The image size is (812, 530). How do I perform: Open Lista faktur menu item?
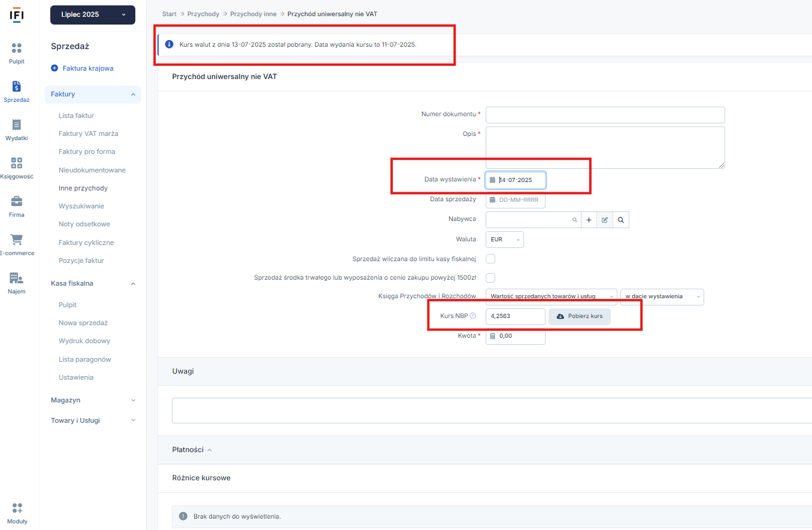pyautogui.click(x=76, y=116)
